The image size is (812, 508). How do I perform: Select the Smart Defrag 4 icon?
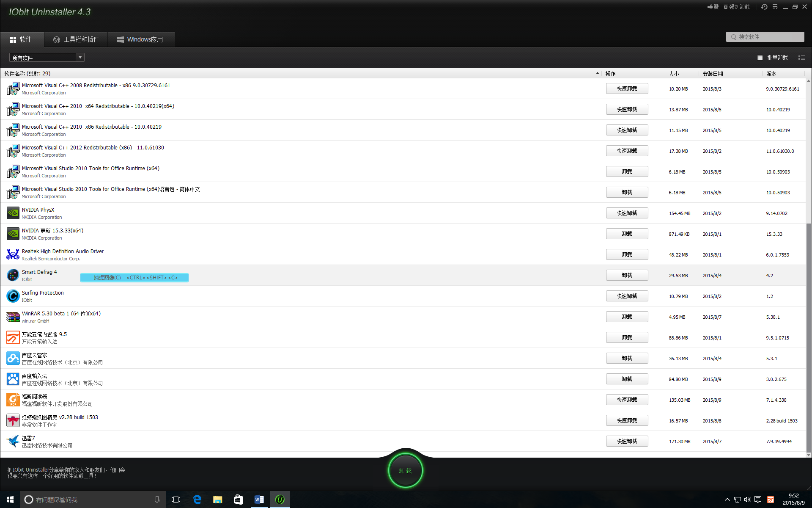pyautogui.click(x=13, y=275)
